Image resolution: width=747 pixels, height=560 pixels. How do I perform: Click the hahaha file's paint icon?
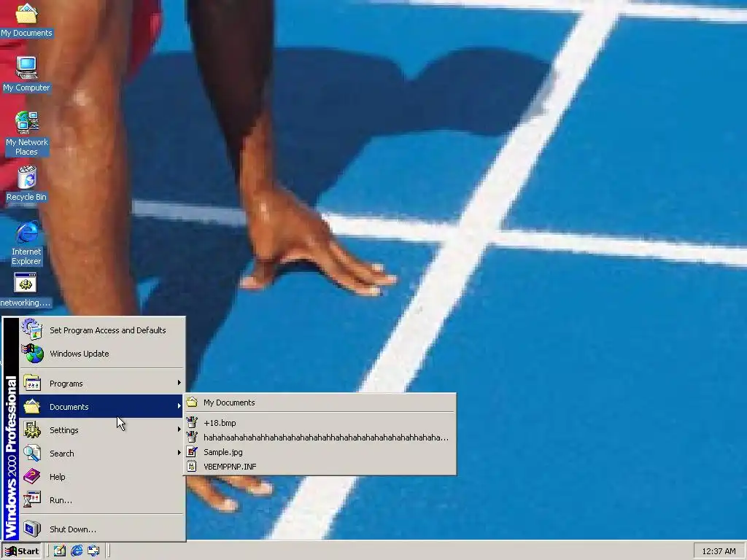pyautogui.click(x=192, y=437)
